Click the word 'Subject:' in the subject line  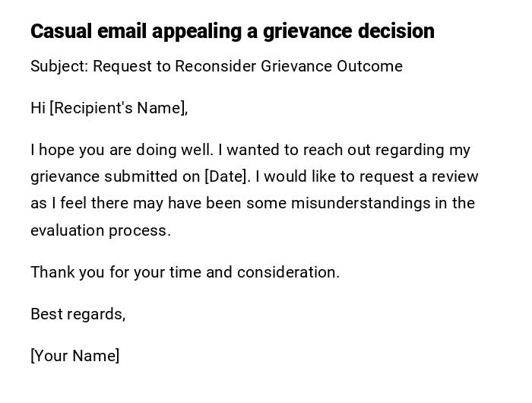pyautogui.click(x=59, y=66)
